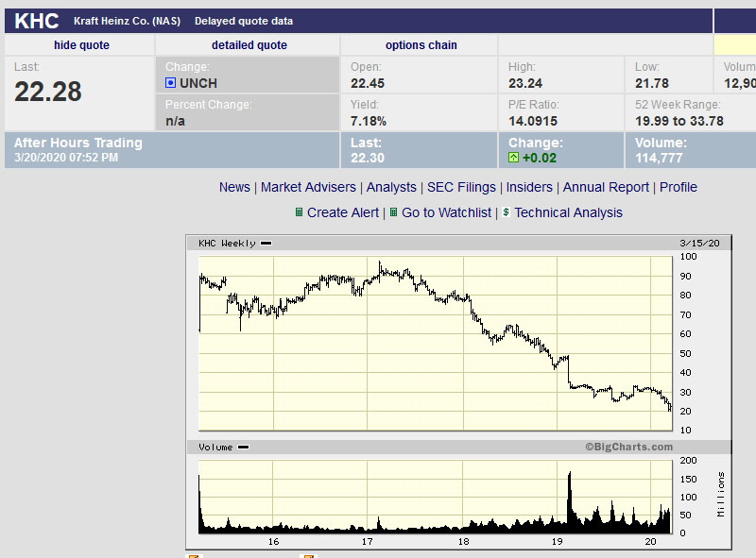This screenshot has width=756, height=558.
Task: Open the Technical Analysis link
Action: [568, 212]
